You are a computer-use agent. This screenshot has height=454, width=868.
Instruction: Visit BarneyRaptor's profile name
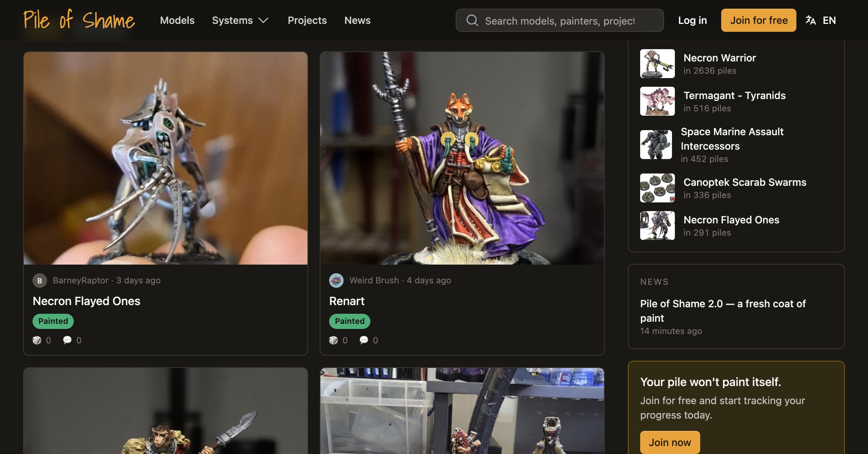81,280
